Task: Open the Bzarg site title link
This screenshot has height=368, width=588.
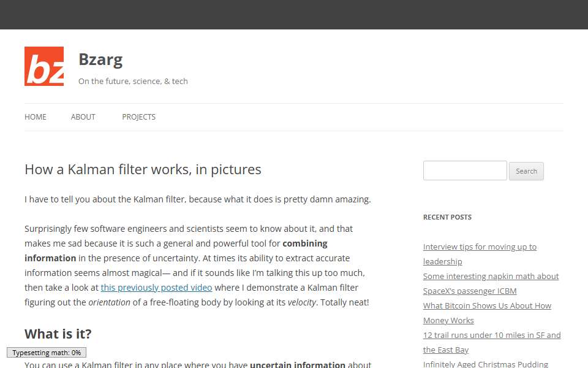Action: point(100,60)
